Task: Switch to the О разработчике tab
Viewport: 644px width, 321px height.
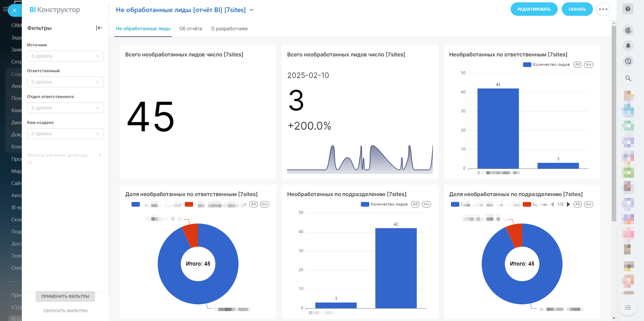Action: click(229, 29)
